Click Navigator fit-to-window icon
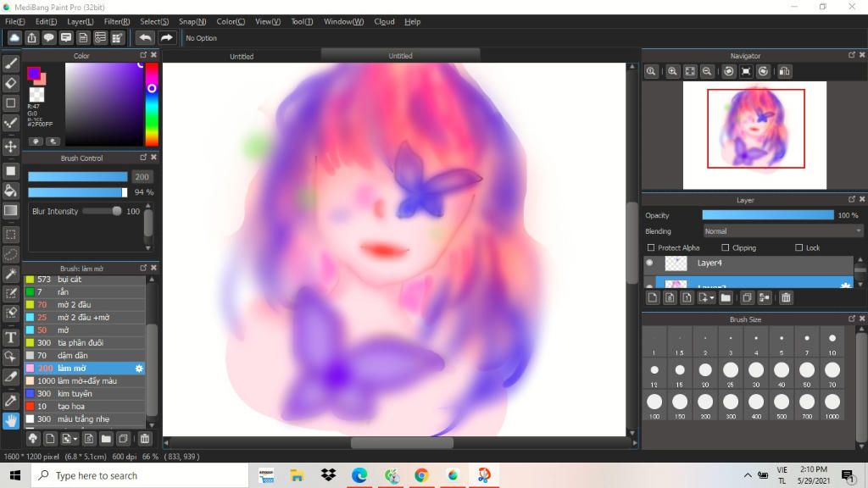 pos(690,71)
